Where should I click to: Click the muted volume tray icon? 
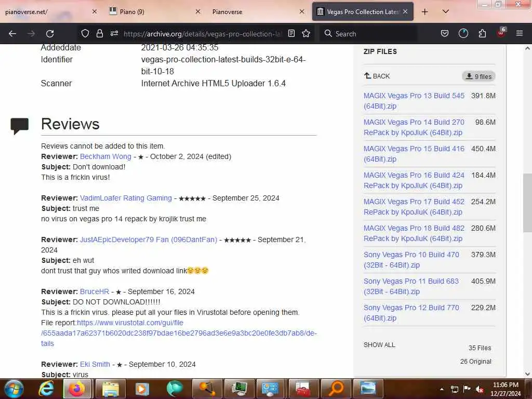(480, 389)
